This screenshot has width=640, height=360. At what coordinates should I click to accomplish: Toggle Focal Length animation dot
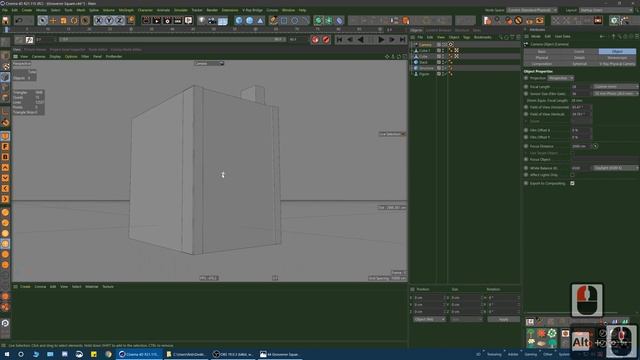(x=526, y=87)
